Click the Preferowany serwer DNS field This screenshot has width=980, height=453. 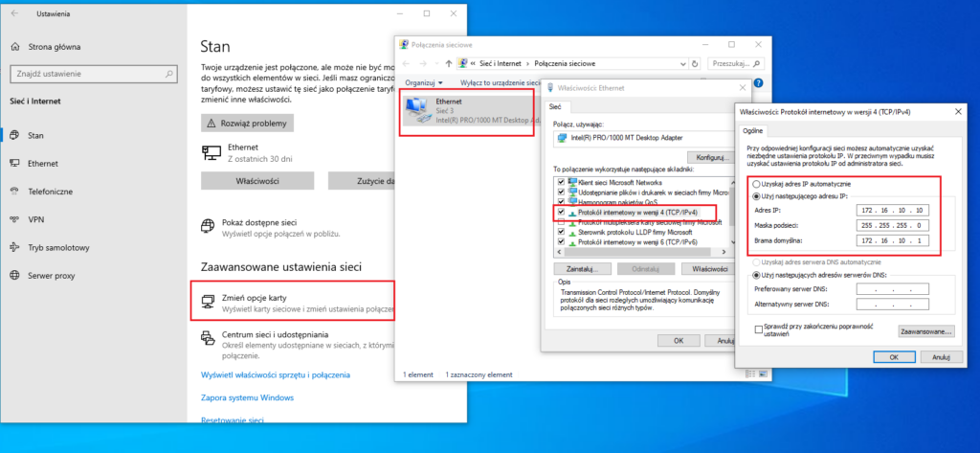tap(892, 288)
